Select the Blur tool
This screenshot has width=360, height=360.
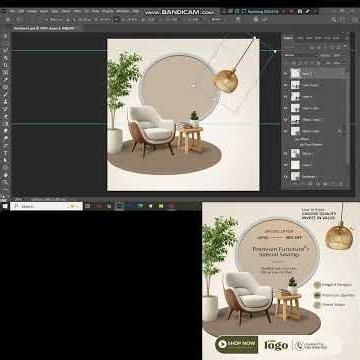coord(6,131)
